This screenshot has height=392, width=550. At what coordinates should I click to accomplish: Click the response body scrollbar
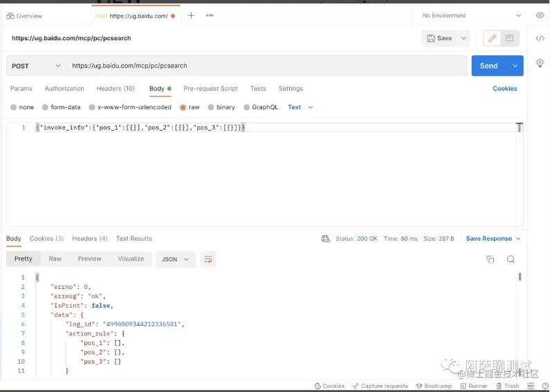coord(520,277)
